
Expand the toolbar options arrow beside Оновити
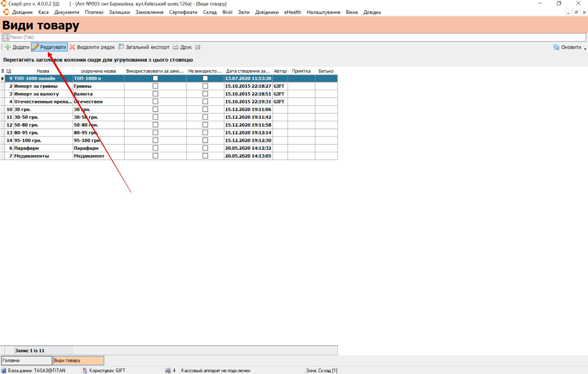585,48
